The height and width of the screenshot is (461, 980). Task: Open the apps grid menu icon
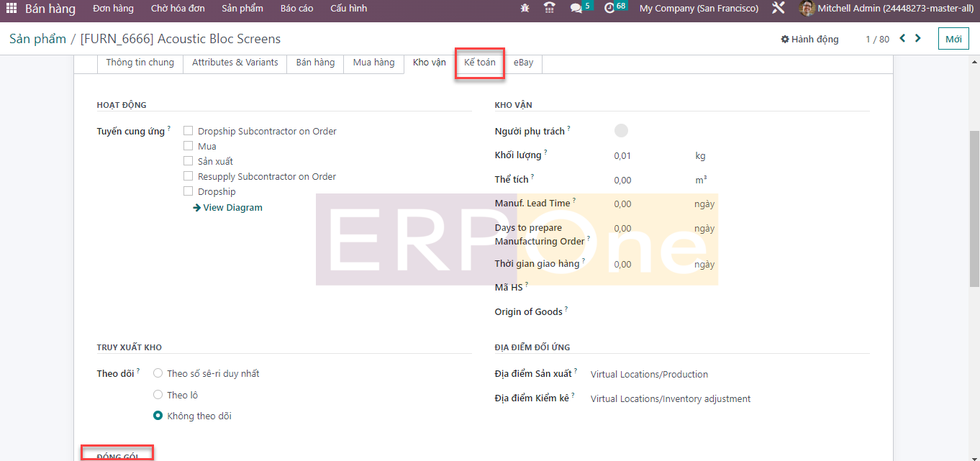(11, 9)
